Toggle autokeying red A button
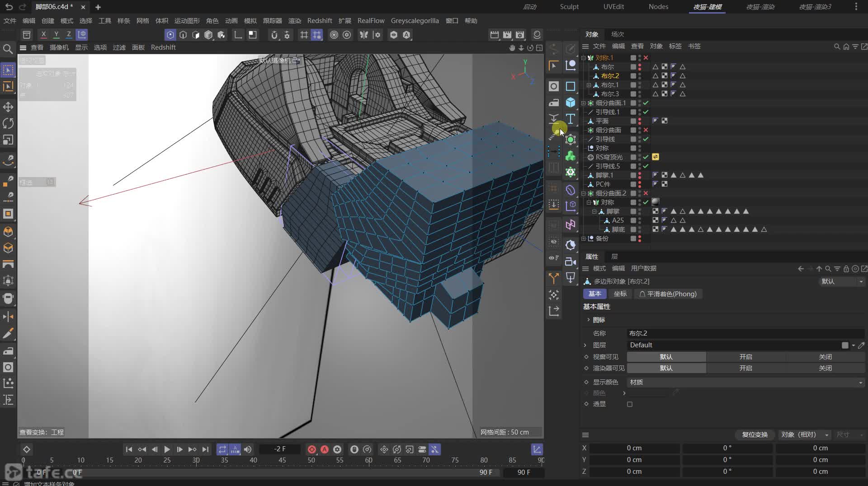The height and width of the screenshot is (486, 868). pyautogui.click(x=325, y=449)
